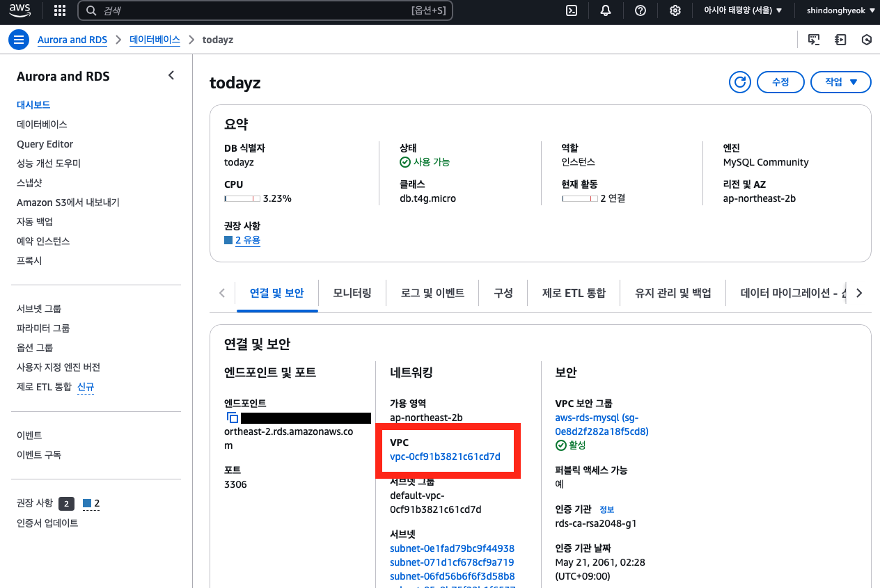Image resolution: width=880 pixels, height=588 pixels.
Task: Open the AWS home logo
Action: (20, 10)
